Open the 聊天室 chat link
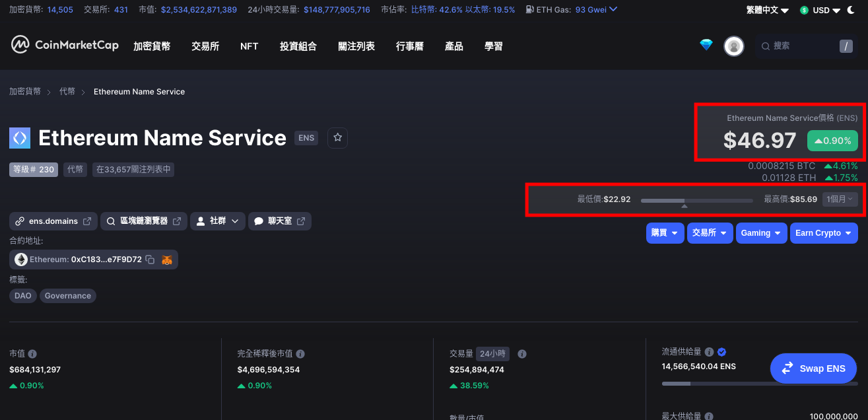The width and height of the screenshot is (868, 420). 280,221
